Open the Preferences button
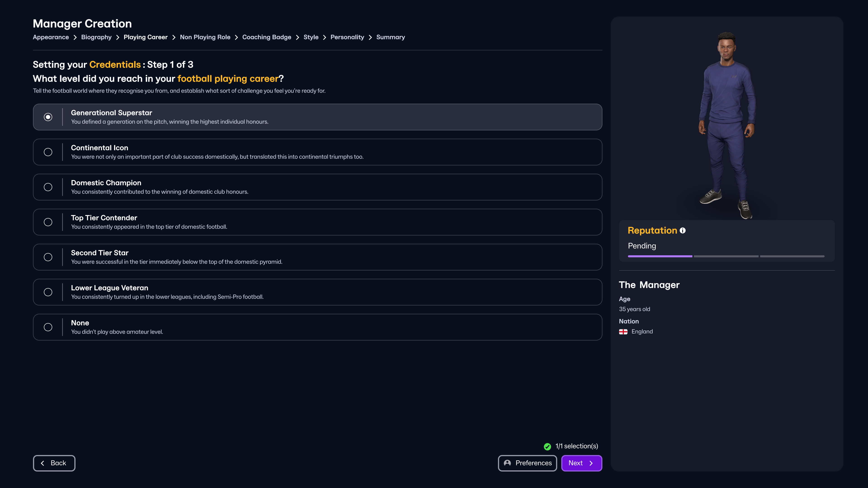Screen dimensions: 868x488 [527, 463]
